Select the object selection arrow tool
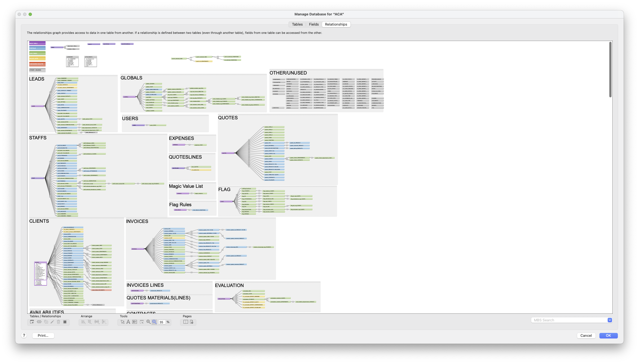Viewport: 639px width, 364px height. coord(123,322)
